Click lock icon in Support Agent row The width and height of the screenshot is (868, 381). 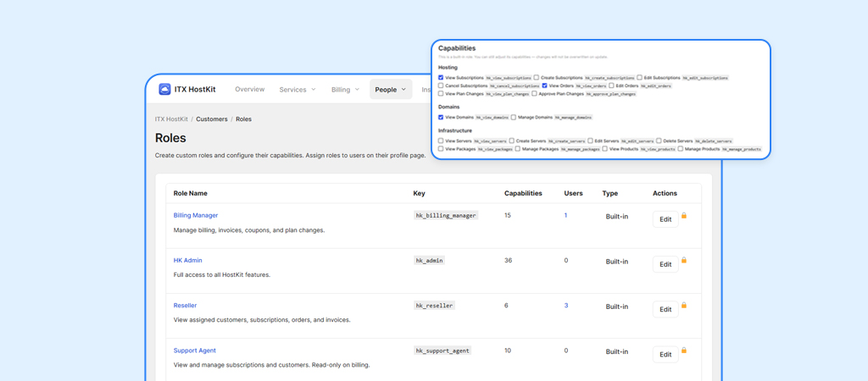(684, 350)
